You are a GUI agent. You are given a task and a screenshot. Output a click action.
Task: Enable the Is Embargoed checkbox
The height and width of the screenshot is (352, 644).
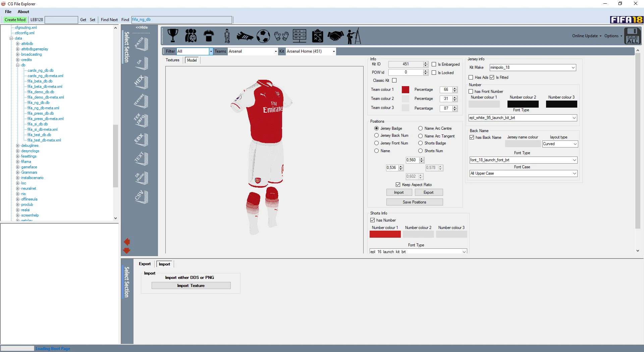434,64
